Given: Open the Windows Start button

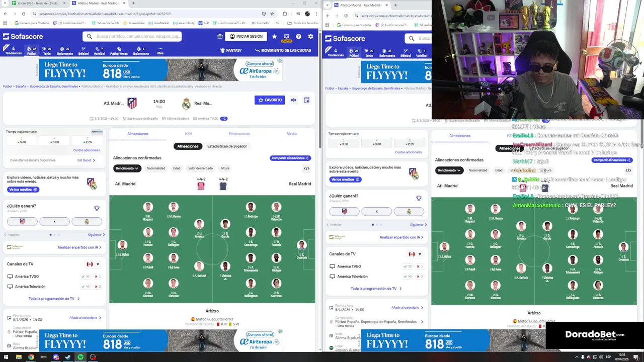Looking at the screenshot, I should click(6, 357).
